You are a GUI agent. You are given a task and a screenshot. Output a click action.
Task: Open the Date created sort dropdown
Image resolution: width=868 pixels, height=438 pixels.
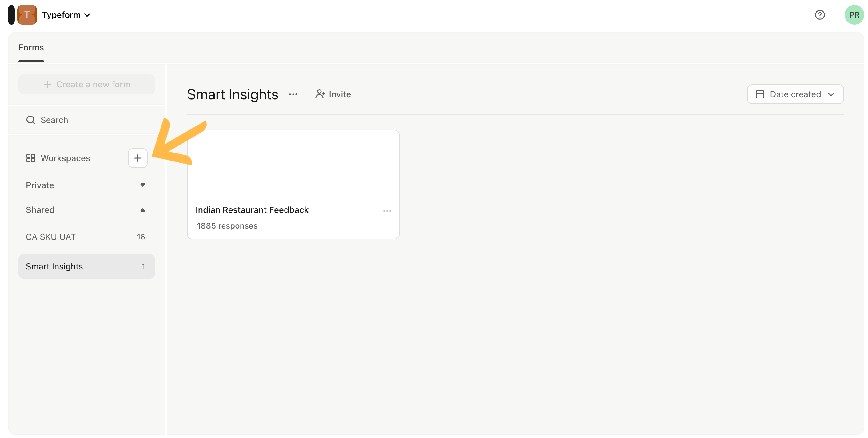click(795, 94)
